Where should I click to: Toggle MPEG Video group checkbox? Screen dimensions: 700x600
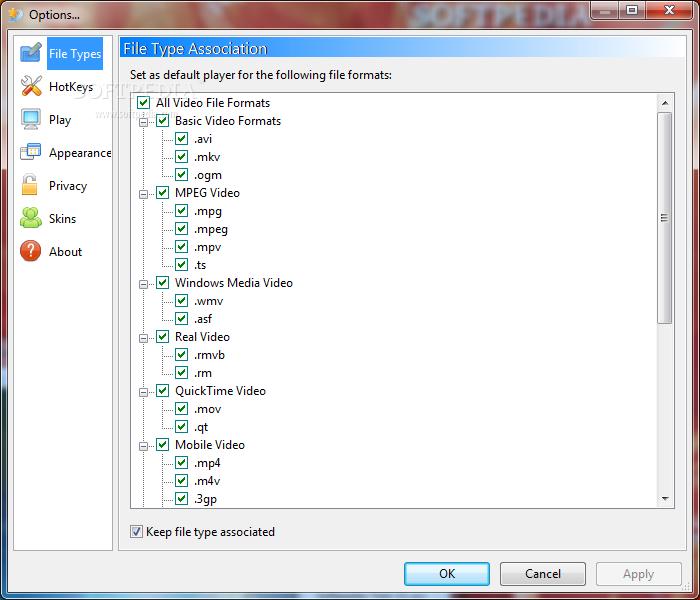click(x=162, y=193)
